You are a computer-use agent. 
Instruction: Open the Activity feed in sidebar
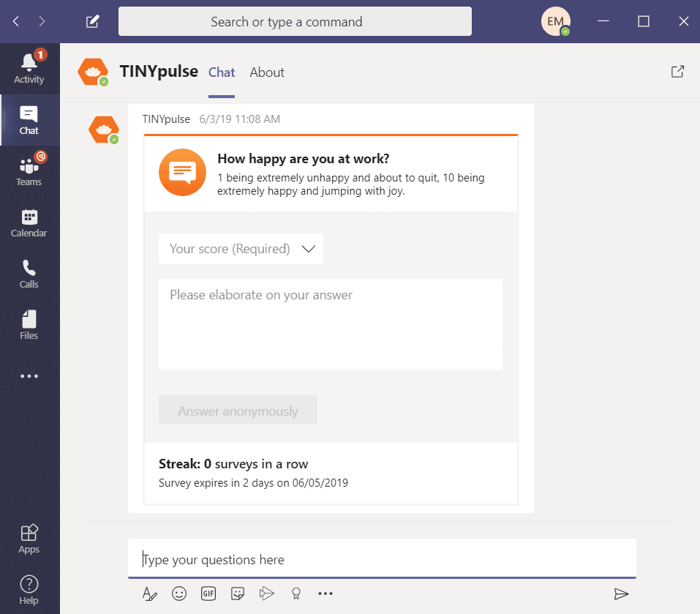(x=29, y=68)
